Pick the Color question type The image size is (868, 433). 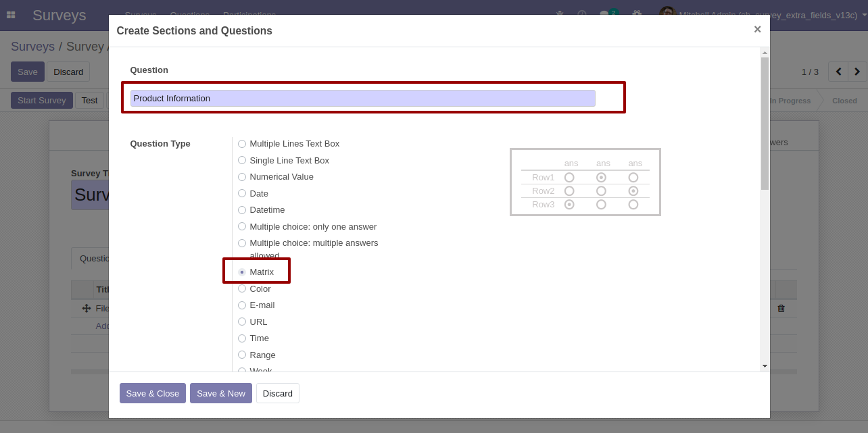point(242,289)
